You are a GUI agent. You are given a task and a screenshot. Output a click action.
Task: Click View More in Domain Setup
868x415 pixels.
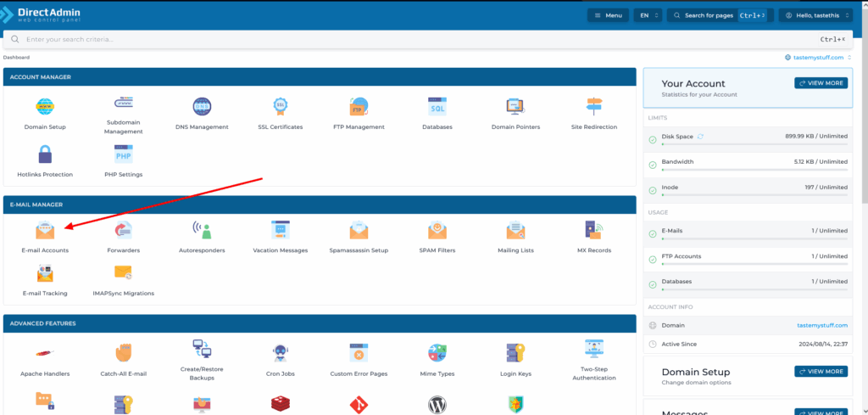tap(821, 371)
